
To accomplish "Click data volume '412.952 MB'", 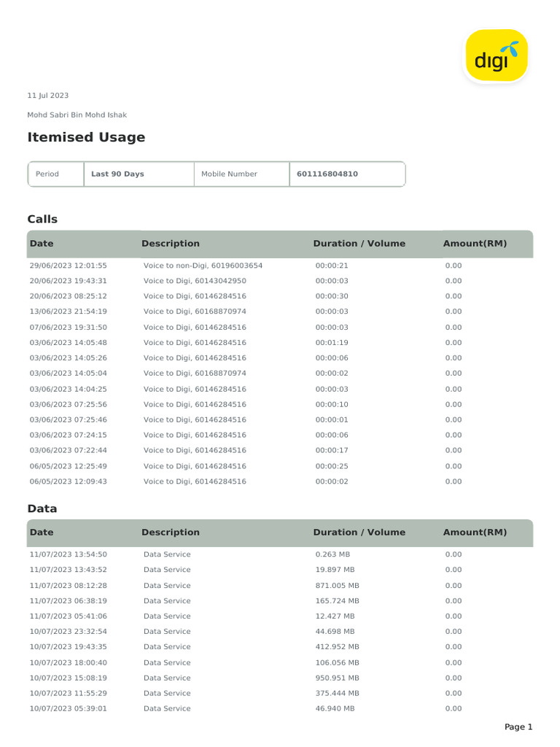I will click(x=337, y=646).
